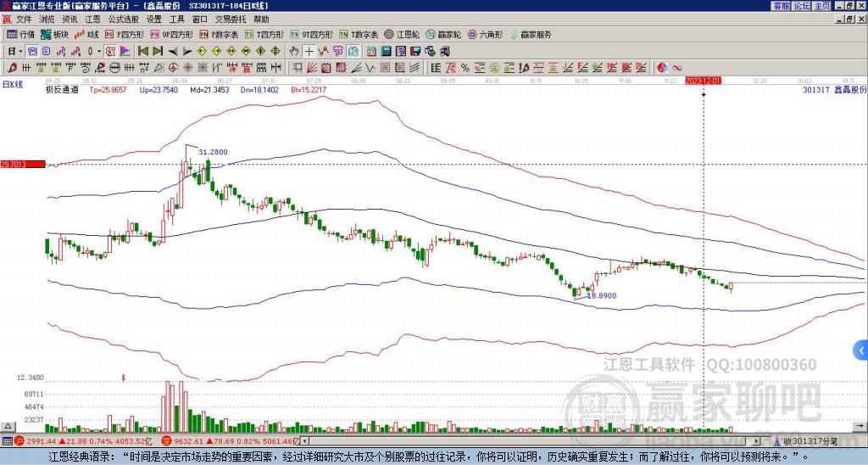The width and height of the screenshot is (868, 465).
Task: Open 赢家服务 service
Action: click(x=531, y=34)
